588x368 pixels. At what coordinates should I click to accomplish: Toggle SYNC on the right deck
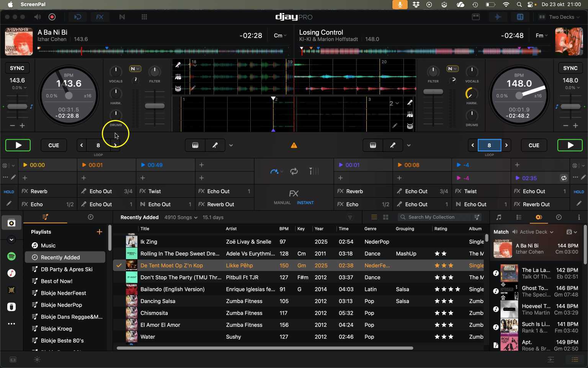pos(570,68)
